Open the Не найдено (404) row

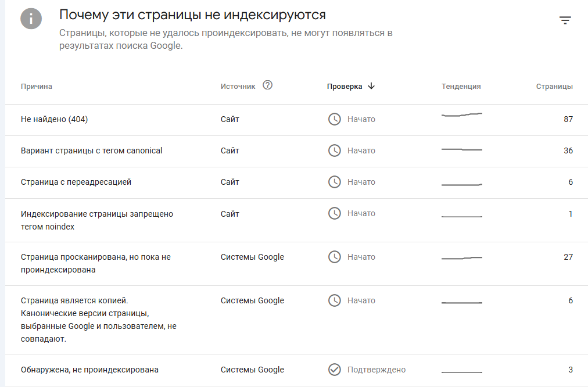[55, 119]
